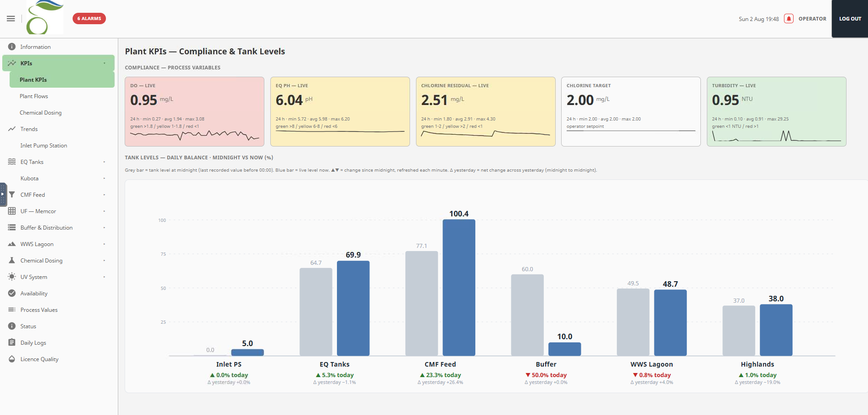Expand the WWS Lagoon submenu arrow
This screenshot has width=868, height=415.
pos(104,244)
